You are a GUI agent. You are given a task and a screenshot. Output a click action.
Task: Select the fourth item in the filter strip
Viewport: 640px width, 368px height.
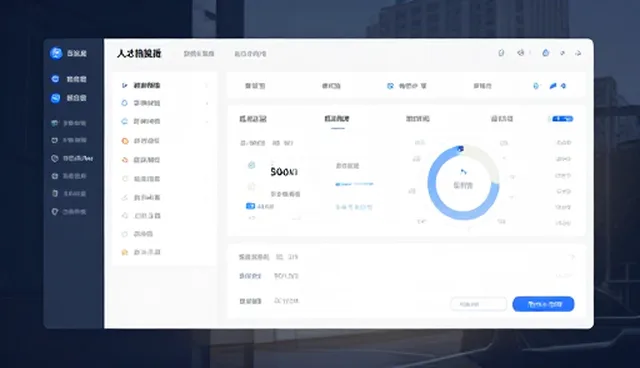tap(482, 86)
